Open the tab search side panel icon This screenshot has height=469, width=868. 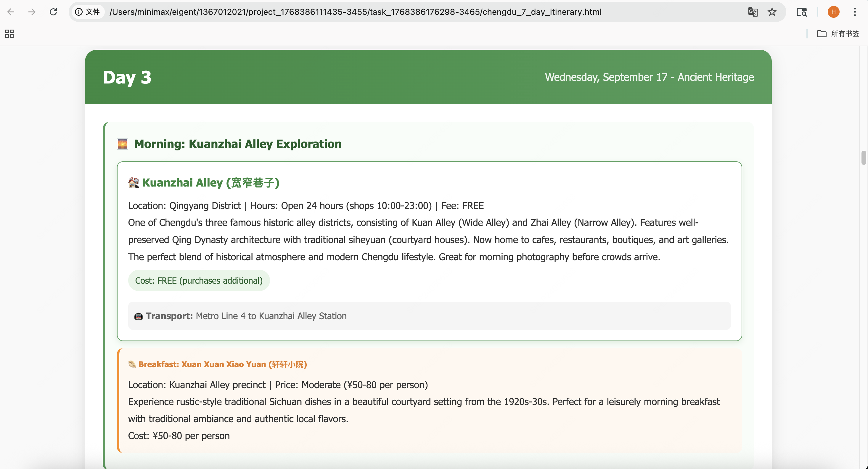[x=801, y=12]
